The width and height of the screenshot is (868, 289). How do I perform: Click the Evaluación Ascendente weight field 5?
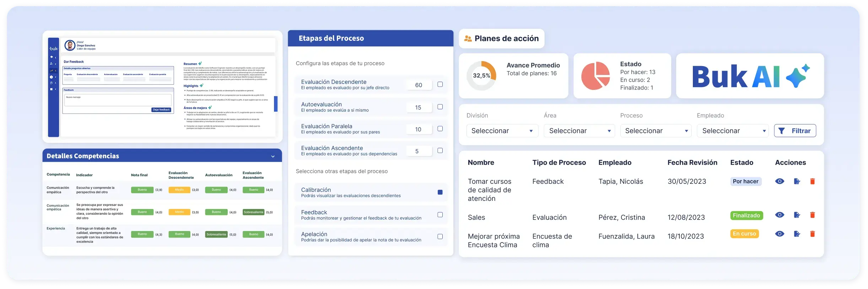[x=419, y=151]
